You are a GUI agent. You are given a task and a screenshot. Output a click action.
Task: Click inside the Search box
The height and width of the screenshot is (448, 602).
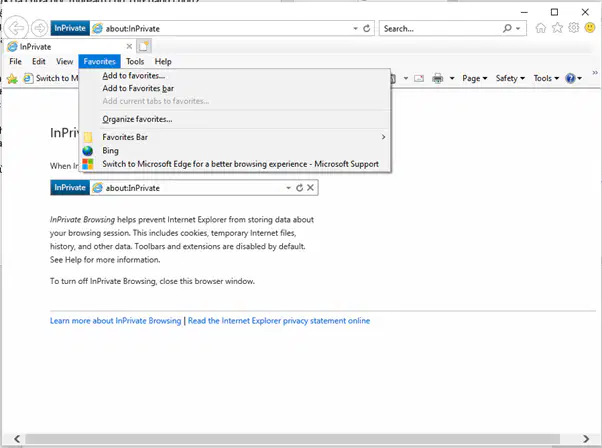[x=441, y=28]
